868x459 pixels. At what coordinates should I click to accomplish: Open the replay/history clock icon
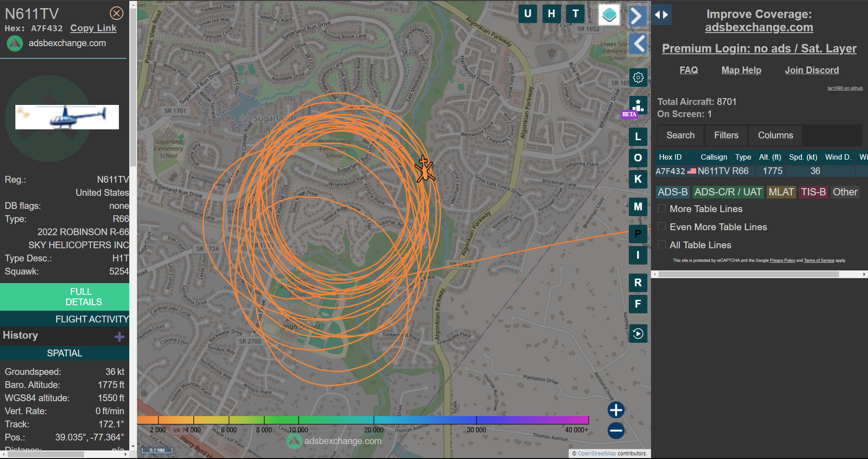click(x=638, y=334)
